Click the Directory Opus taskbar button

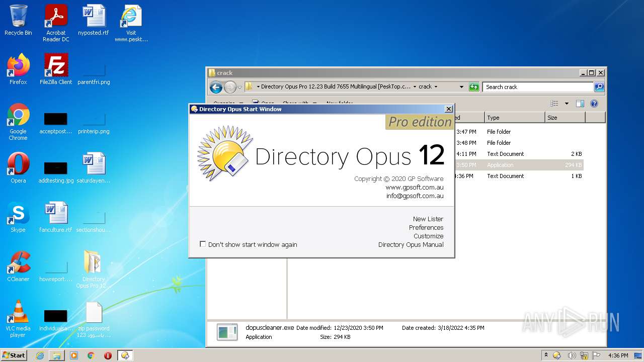(x=125, y=355)
